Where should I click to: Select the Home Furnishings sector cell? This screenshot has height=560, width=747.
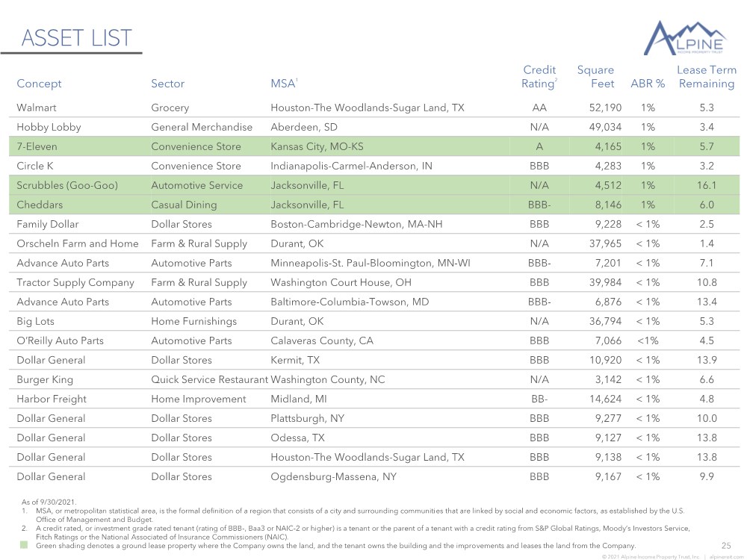click(194, 321)
